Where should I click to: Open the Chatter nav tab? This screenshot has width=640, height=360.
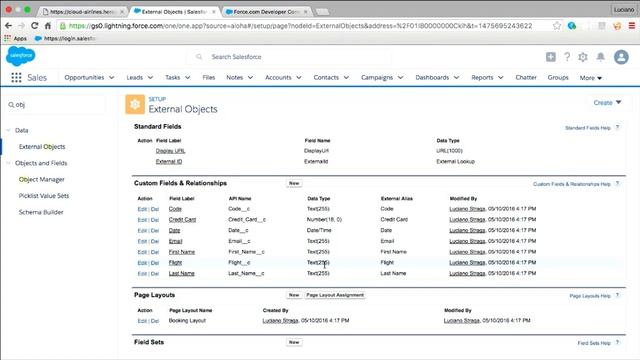tap(526, 78)
